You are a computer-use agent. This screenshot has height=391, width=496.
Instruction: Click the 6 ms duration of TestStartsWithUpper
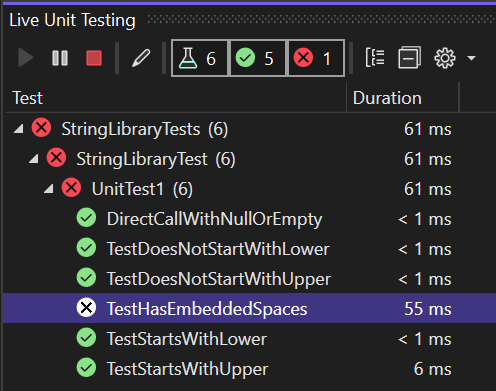tap(433, 369)
